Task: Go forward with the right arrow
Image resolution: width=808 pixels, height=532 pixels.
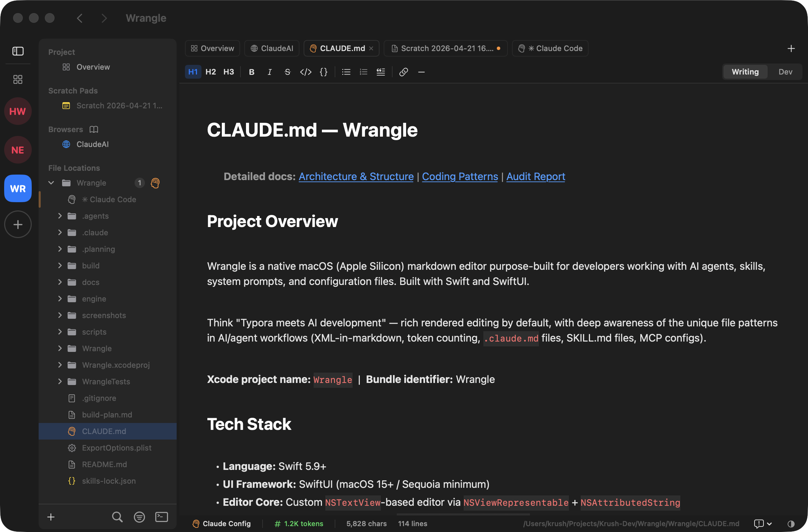Action: (104, 18)
